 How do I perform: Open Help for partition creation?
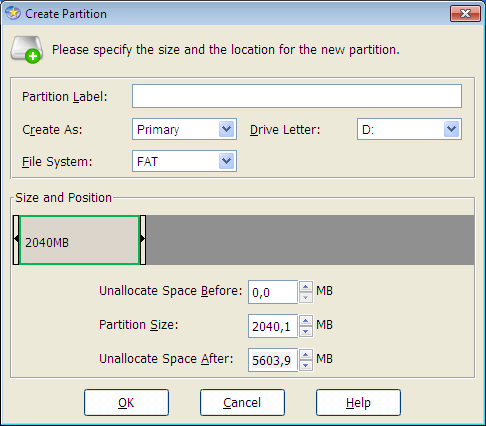(358, 403)
